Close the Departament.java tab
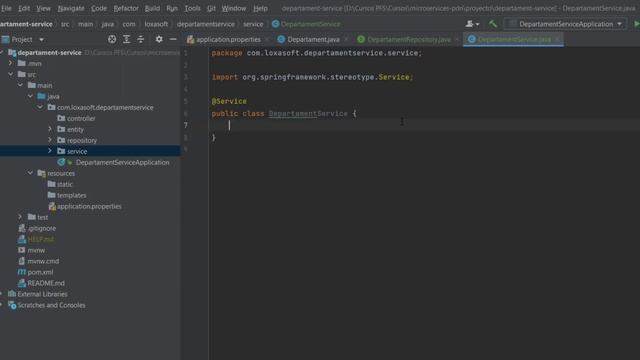640x360 pixels. pyautogui.click(x=346, y=40)
